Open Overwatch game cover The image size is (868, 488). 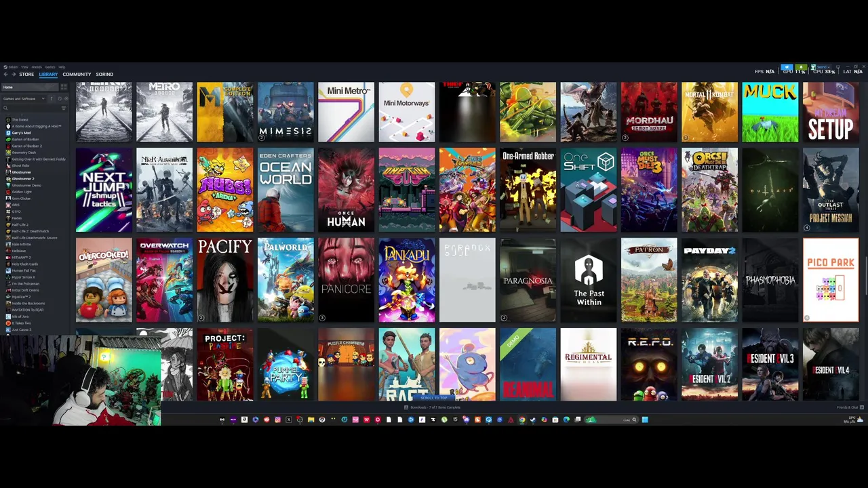[x=164, y=280]
